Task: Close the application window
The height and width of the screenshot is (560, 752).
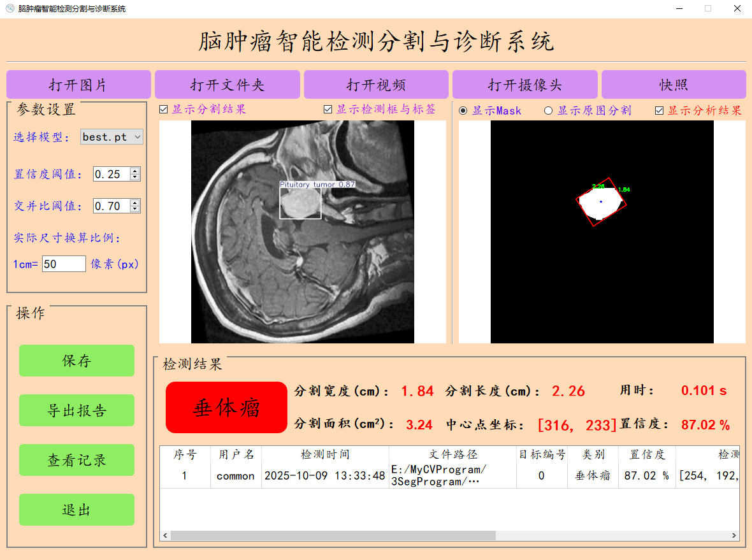Action: coord(737,9)
